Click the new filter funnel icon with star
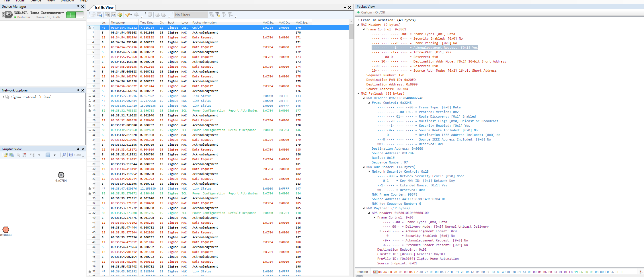644x277 pixels. point(218,15)
